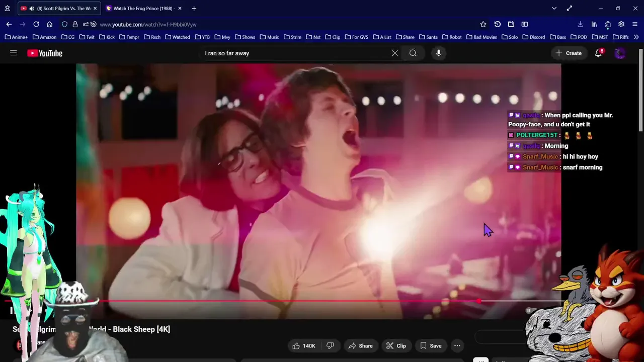Select the browser address bar URL
This screenshot has height=362, width=644.
(148, 24)
